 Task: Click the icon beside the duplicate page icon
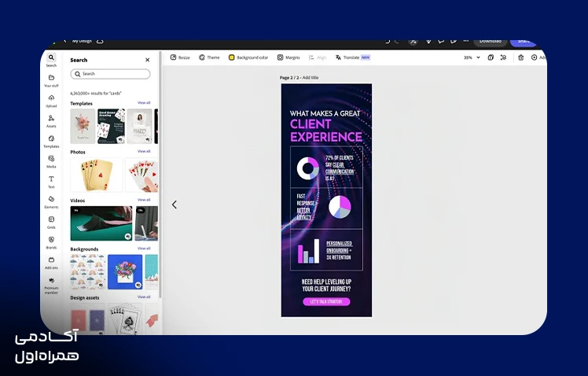503,57
